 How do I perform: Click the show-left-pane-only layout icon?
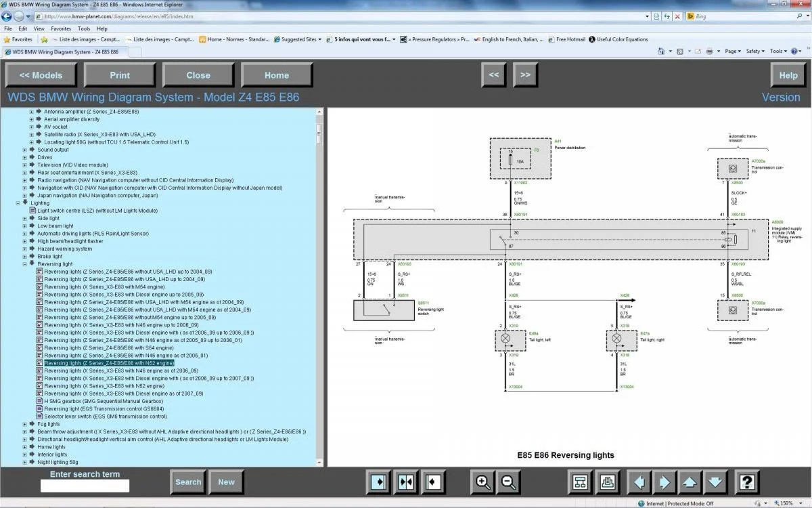(x=380, y=482)
